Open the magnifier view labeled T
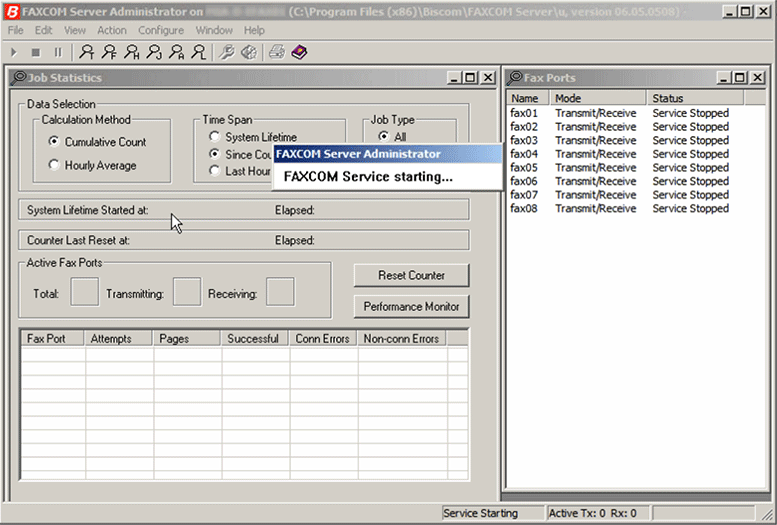This screenshot has height=525, width=777. (87, 52)
